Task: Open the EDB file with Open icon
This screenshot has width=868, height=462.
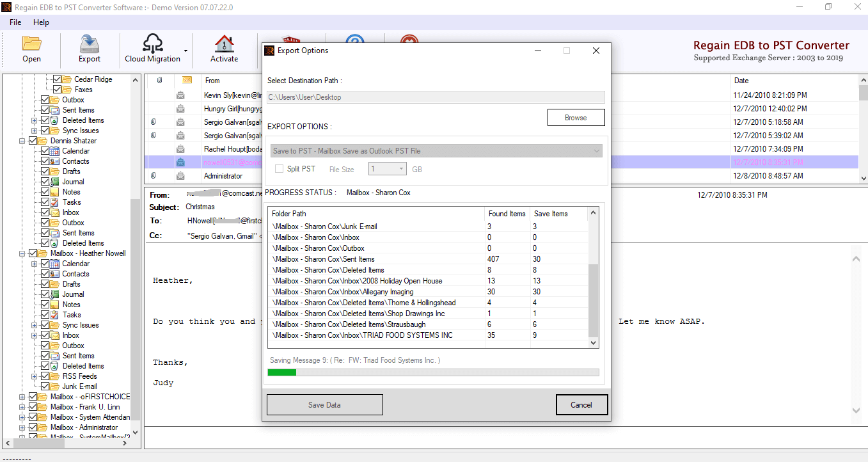Action: pyautogui.click(x=31, y=44)
